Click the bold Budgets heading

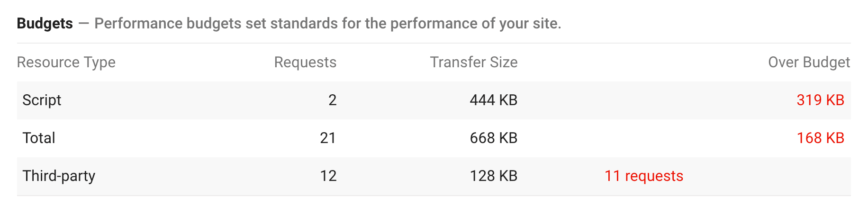(45, 23)
